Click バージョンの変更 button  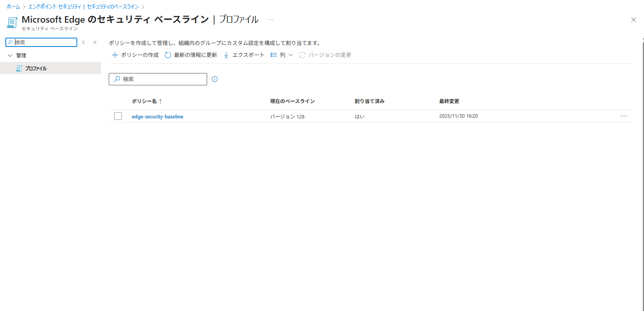(x=325, y=55)
